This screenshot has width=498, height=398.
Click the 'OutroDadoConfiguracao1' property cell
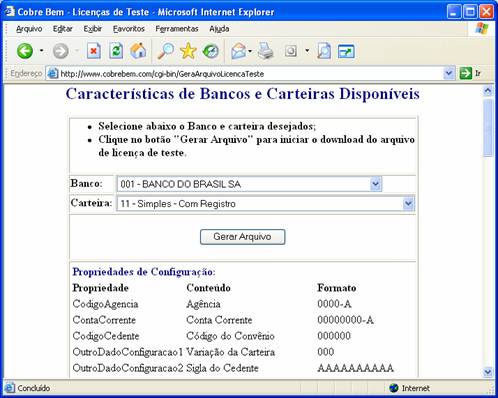[128, 352]
